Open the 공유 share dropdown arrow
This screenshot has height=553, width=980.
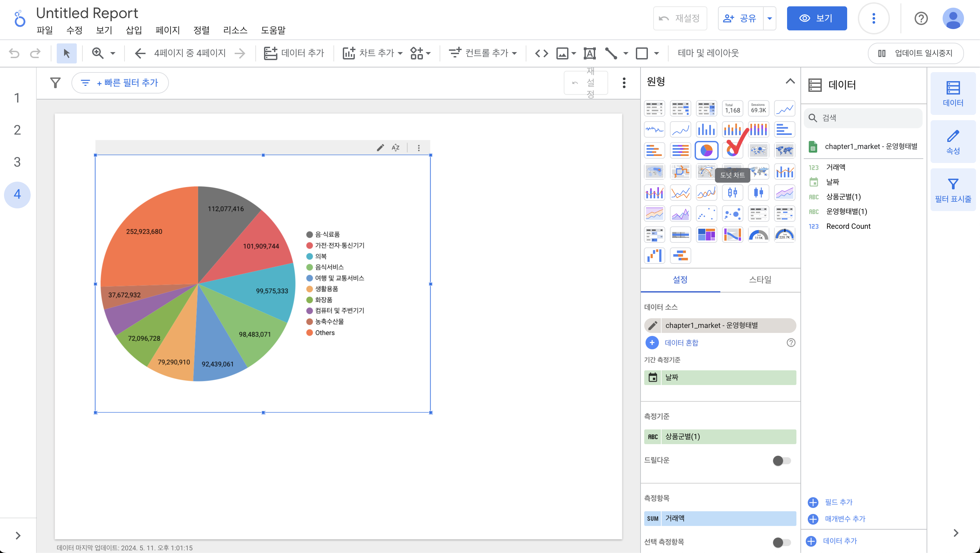[769, 18]
